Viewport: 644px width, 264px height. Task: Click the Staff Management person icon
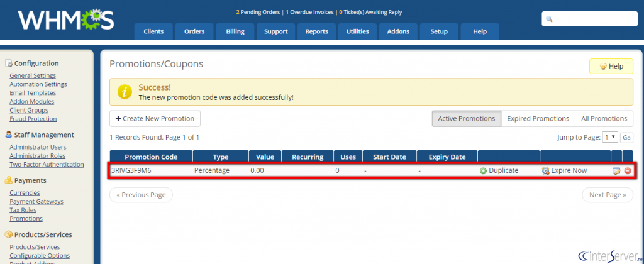(x=9, y=135)
